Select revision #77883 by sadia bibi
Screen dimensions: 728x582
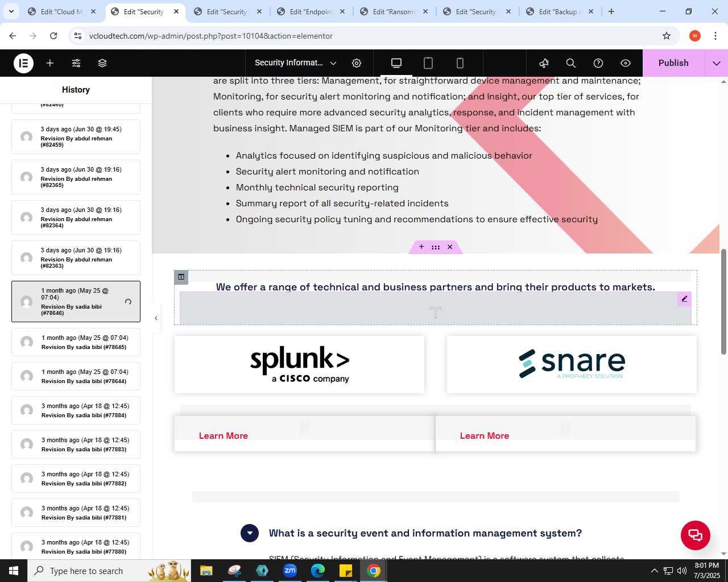point(76,444)
